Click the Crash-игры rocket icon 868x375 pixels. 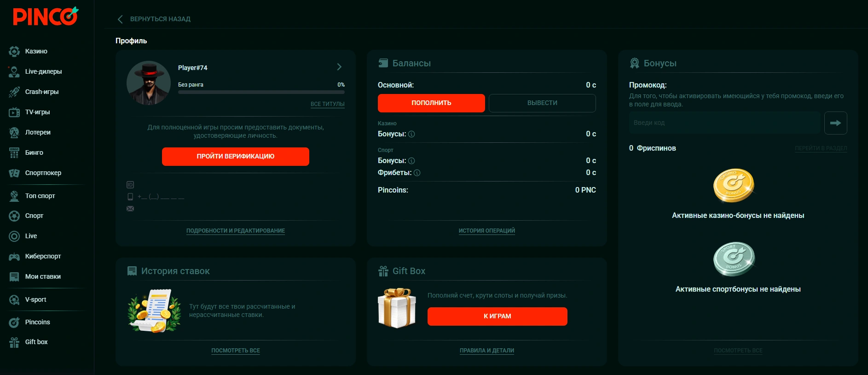pyautogui.click(x=14, y=92)
